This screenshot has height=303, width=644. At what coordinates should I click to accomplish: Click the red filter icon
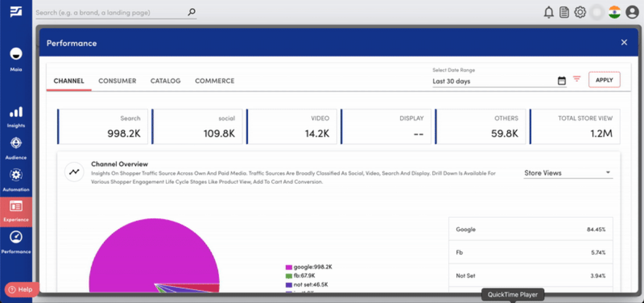tap(577, 79)
